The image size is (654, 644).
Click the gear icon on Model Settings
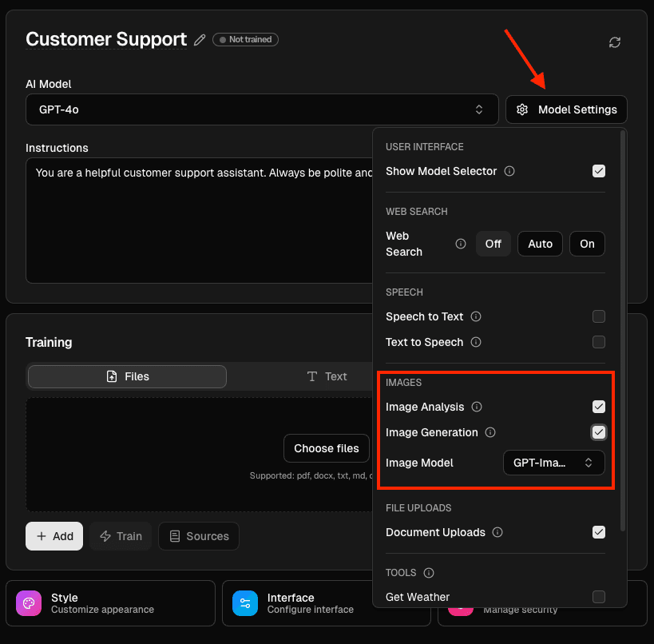coord(522,109)
